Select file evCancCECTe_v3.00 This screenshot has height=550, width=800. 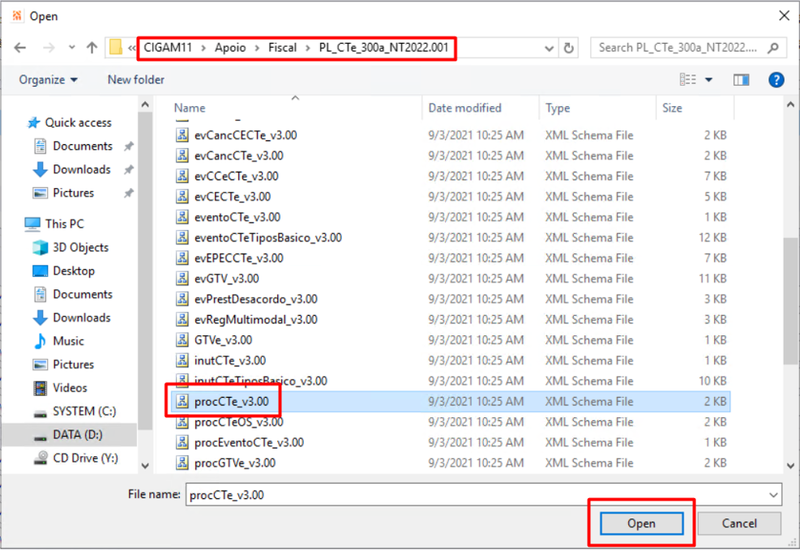pos(451,135)
